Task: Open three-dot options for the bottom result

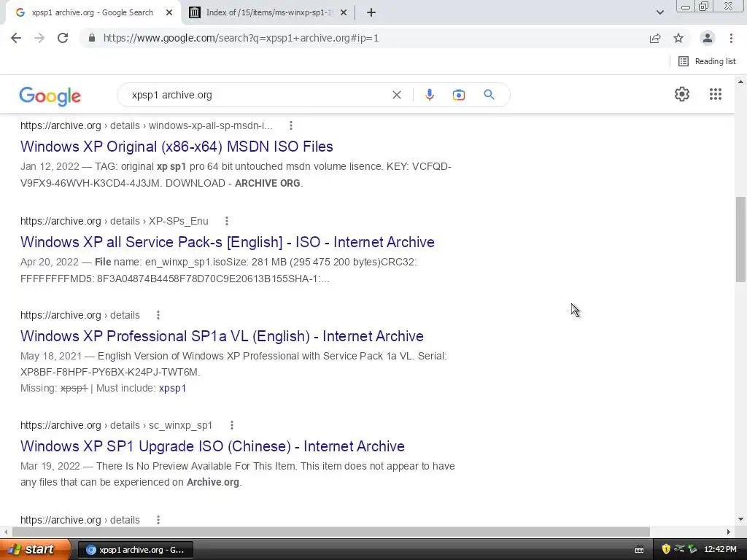Action: 158,520
